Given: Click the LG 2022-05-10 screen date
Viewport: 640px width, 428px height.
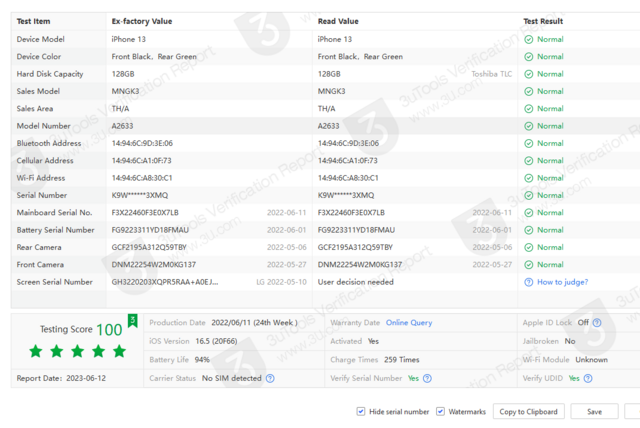Looking at the screenshot, I should (x=281, y=282).
